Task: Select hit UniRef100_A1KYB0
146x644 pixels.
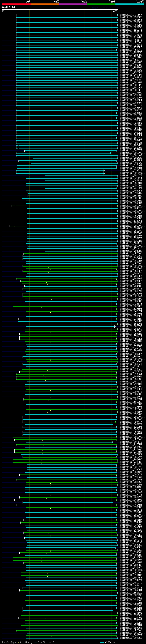Action: 131,37
